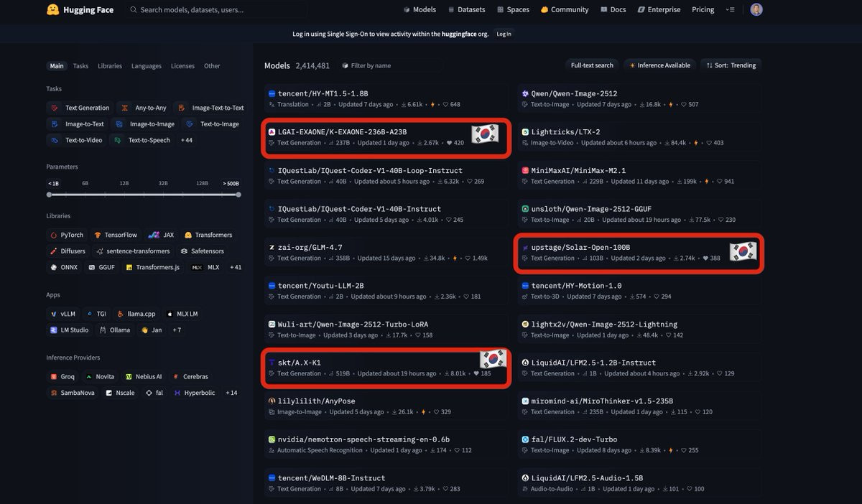Open the Datasets menu item
Image resolution: width=862 pixels, height=504 pixels.
(465, 9)
